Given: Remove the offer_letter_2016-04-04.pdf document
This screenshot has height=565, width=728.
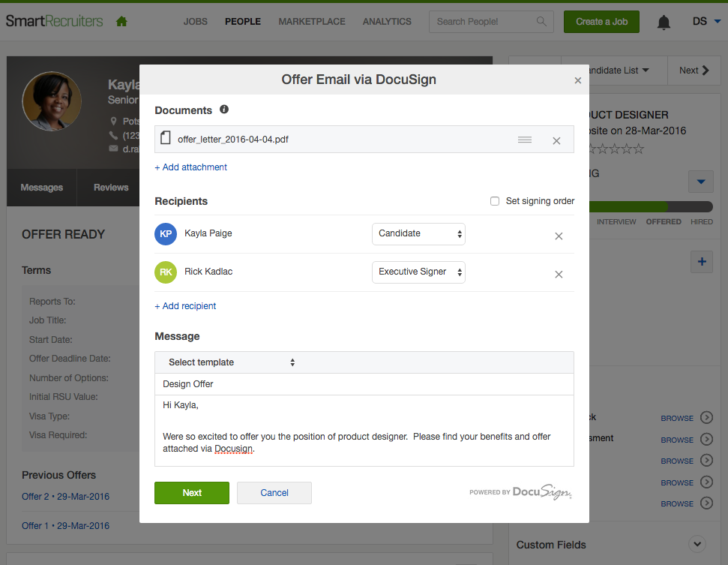Looking at the screenshot, I should (x=556, y=140).
